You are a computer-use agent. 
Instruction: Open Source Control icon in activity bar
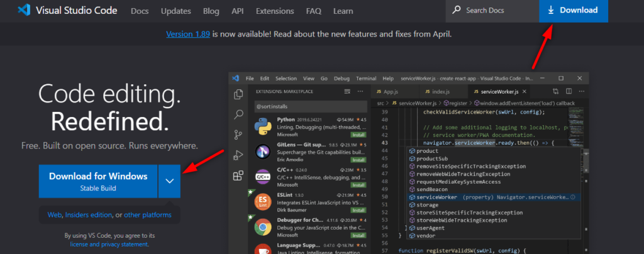coord(238,135)
